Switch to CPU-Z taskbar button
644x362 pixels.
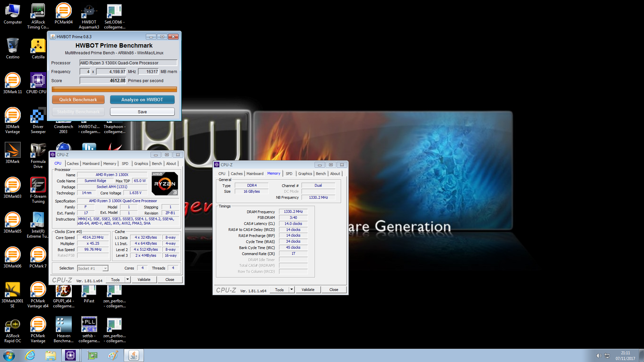[x=70, y=355]
